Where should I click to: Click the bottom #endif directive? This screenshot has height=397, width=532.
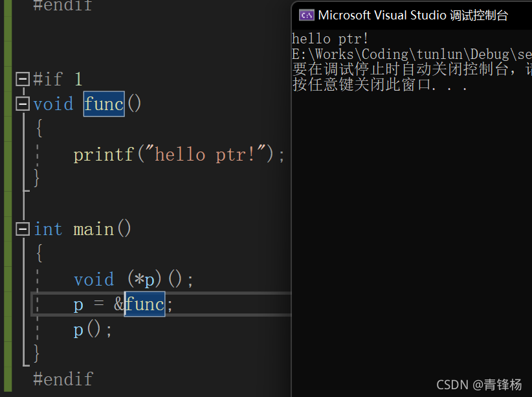(x=63, y=378)
